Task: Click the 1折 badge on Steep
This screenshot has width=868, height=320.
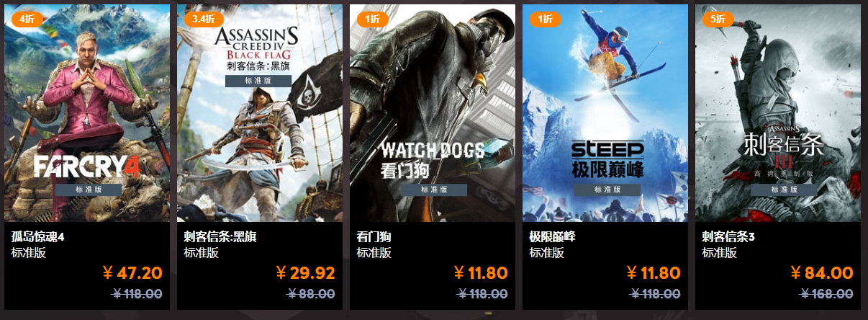Action: pyautogui.click(x=546, y=19)
